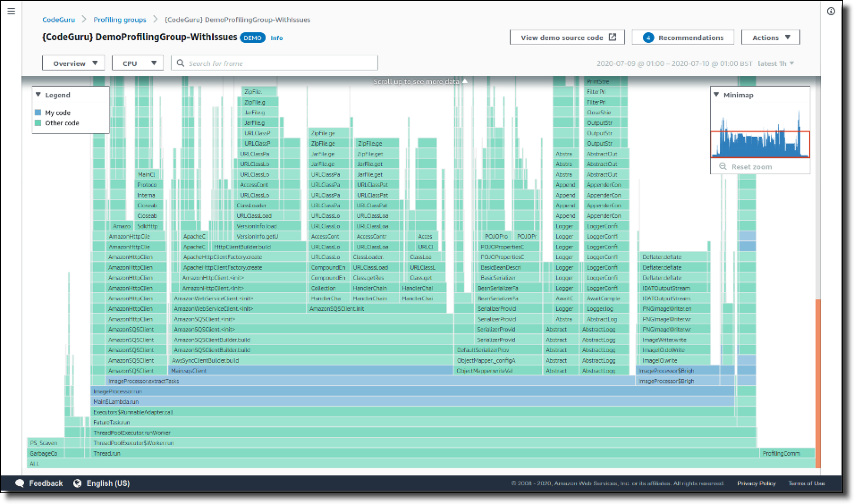The width and height of the screenshot is (854, 504).
Task: Select the Main$Lambda.run frame
Action: tap(413, 402)
